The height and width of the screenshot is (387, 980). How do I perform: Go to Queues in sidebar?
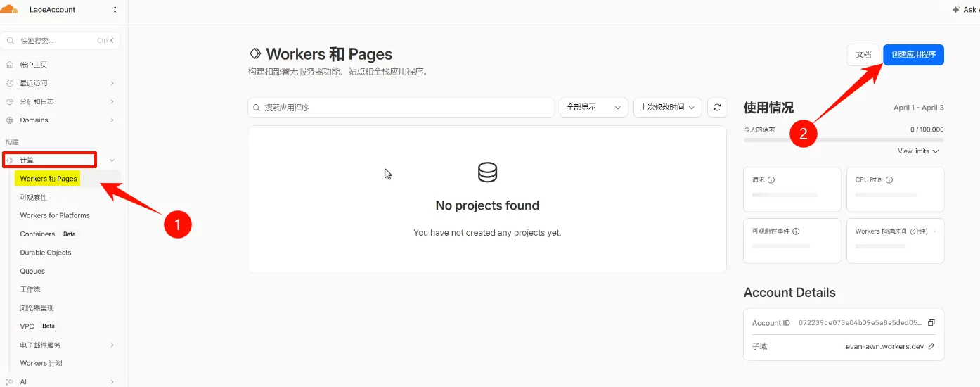[x=32, y=271]
